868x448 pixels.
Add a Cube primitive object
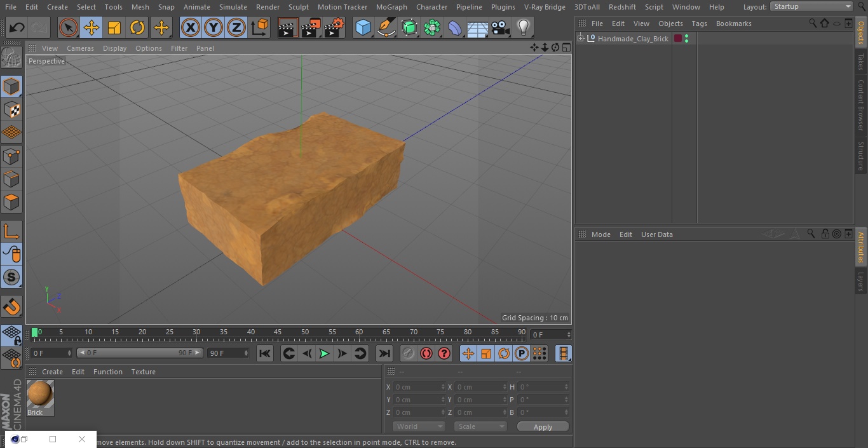363,28
